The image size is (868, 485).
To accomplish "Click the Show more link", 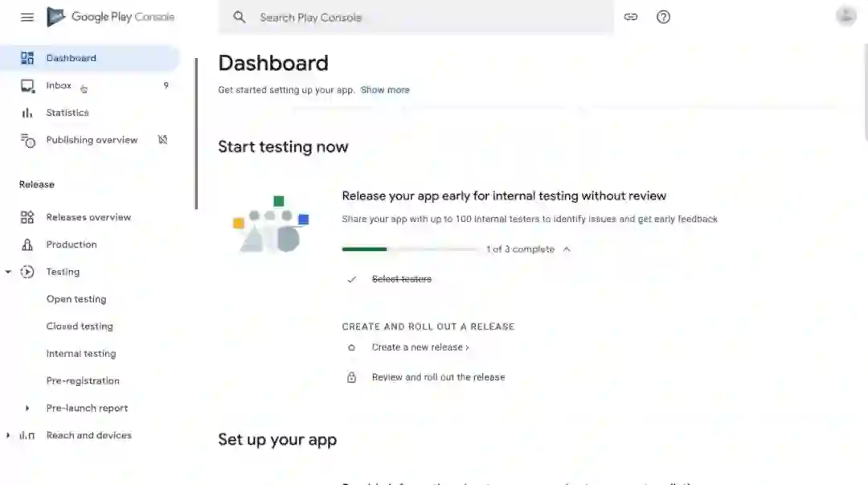I will (385, 90).
